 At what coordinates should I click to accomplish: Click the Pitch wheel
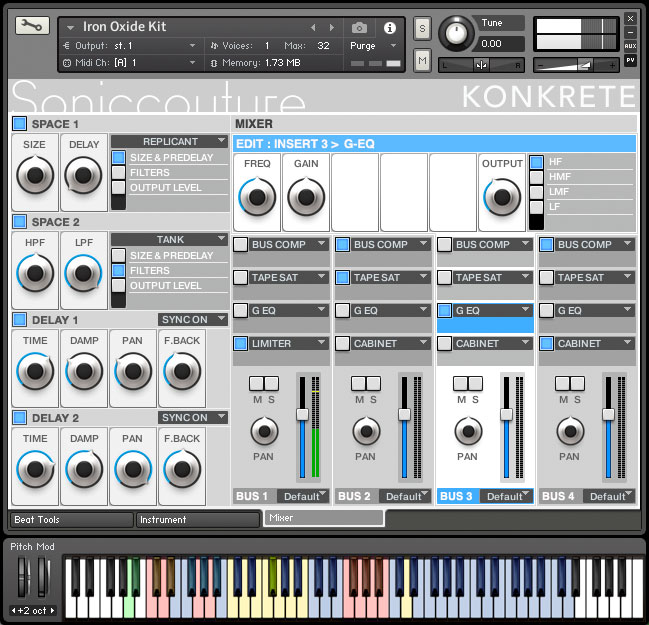(23, 577)
